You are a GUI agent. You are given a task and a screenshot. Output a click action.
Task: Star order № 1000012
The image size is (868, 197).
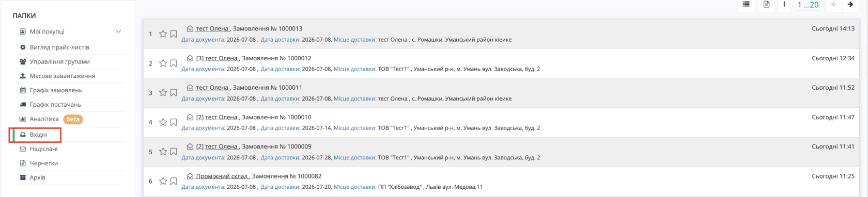point(163,63)
